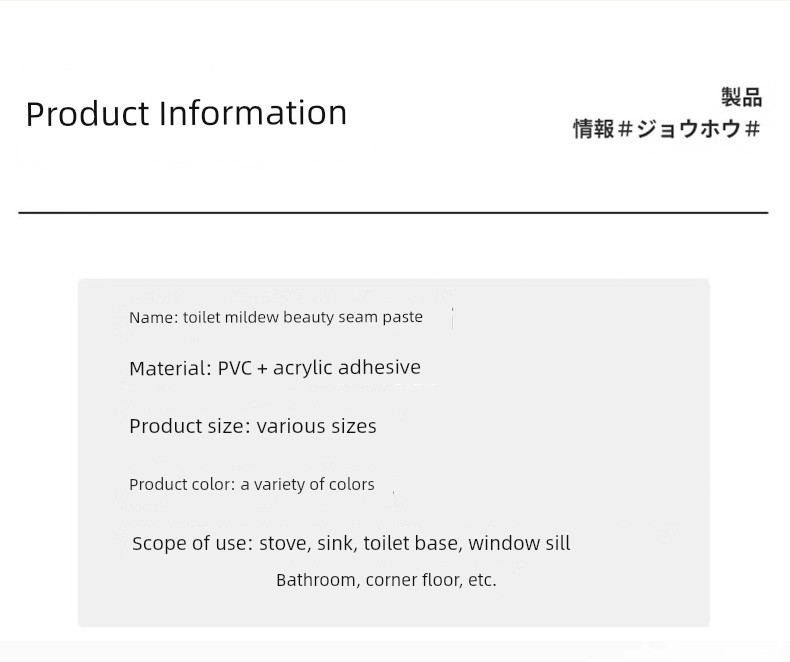The width and height of the screenshot is (790, 662).
Task: Click 'toilet base' in scope of use
Action: 413,543
